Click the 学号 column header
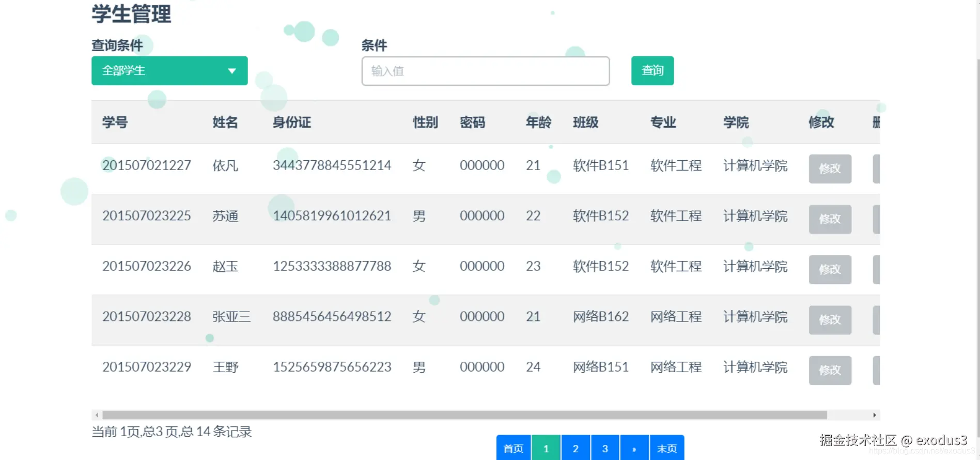 [115, 122]
